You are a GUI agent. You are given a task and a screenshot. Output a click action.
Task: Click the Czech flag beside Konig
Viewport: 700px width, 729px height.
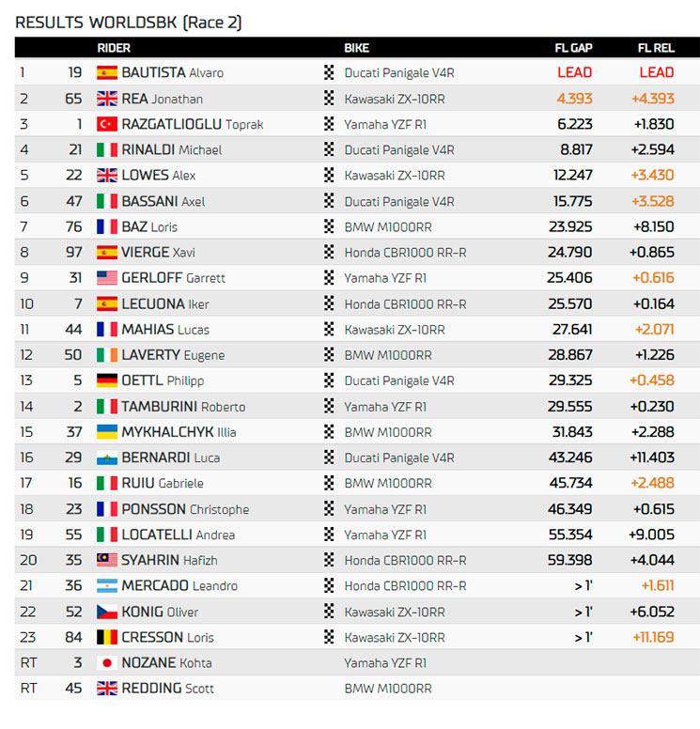107,612
